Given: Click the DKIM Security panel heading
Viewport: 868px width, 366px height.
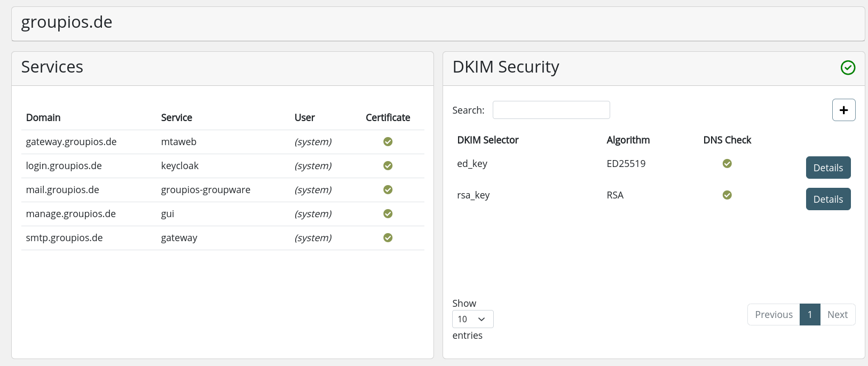Looking at the screenshot, I should click(x=506, y=67).
